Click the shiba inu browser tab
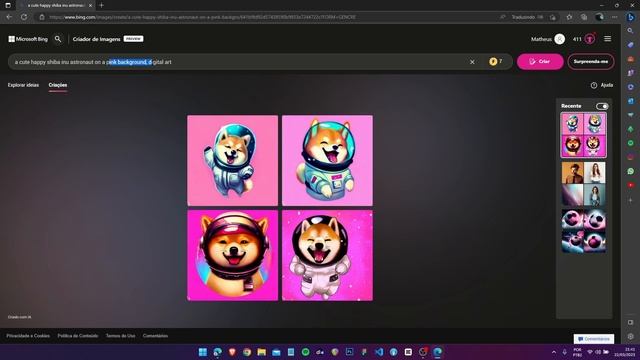Viewport: 640px width, 360px height. [56, 5]
